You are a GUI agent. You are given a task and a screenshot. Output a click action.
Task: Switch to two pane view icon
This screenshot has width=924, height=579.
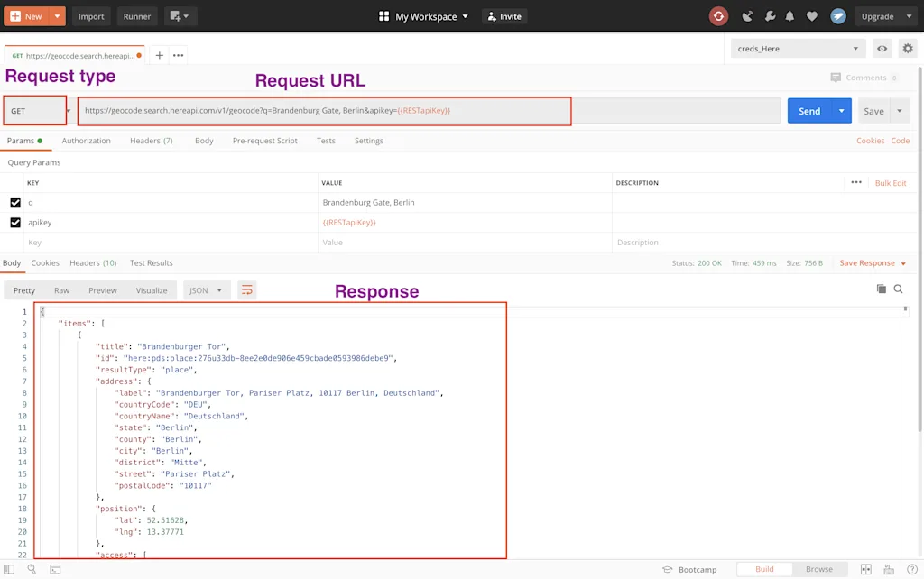[865, 569]
